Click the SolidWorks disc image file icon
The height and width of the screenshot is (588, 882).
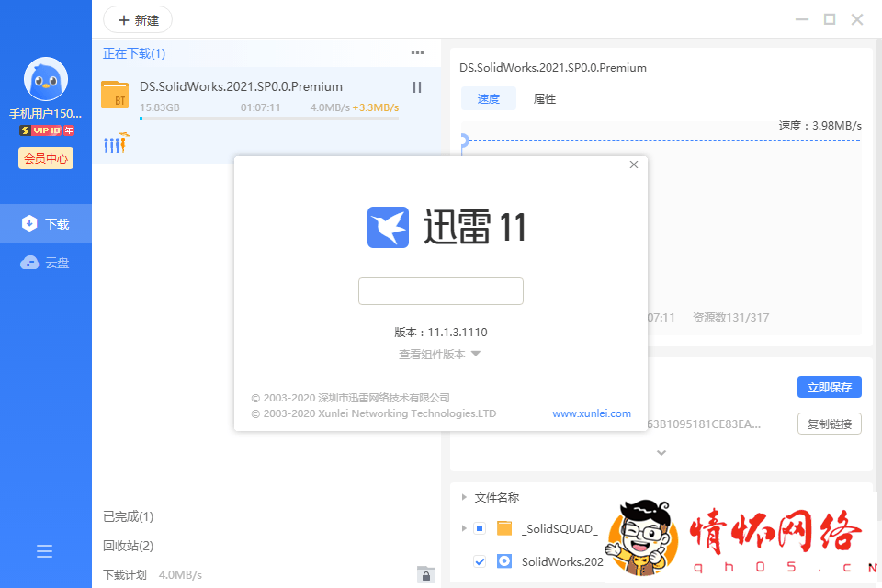tap(504, 561)
